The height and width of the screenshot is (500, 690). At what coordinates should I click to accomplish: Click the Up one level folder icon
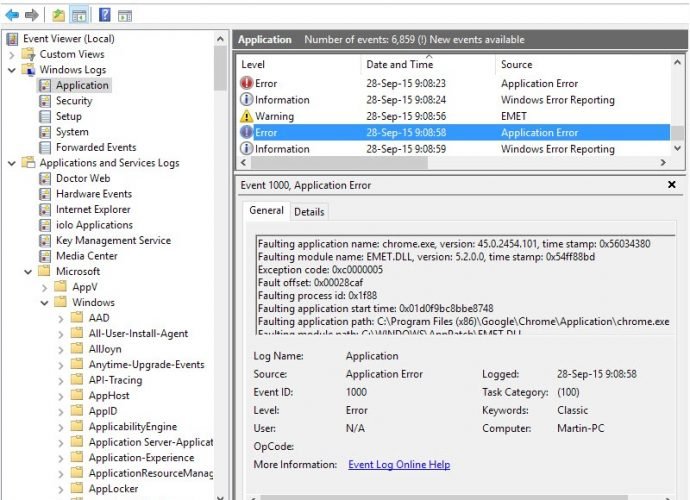pos(59,15)
